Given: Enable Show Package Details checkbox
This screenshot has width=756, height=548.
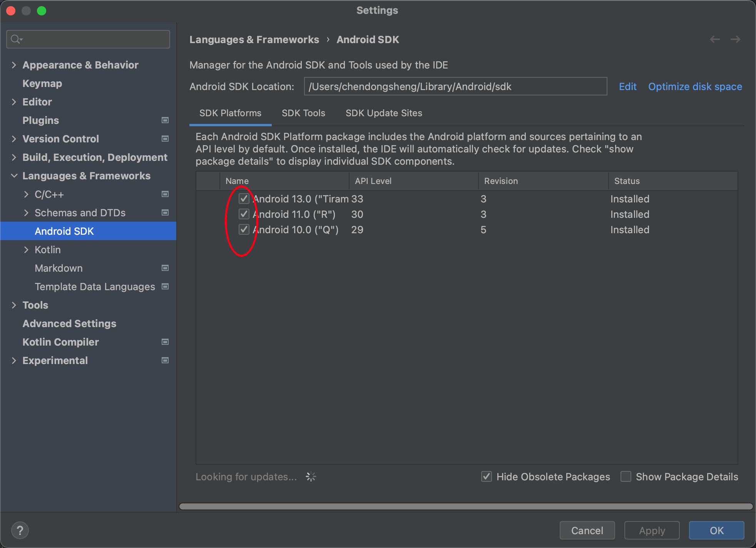Looking at the screenshot, I should (626, 477).
